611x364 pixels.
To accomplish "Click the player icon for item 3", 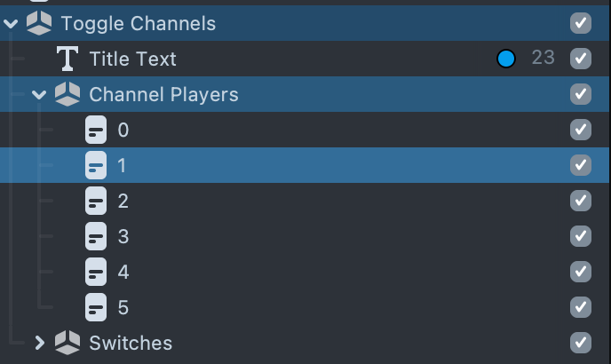I will (x=96, y=236).
